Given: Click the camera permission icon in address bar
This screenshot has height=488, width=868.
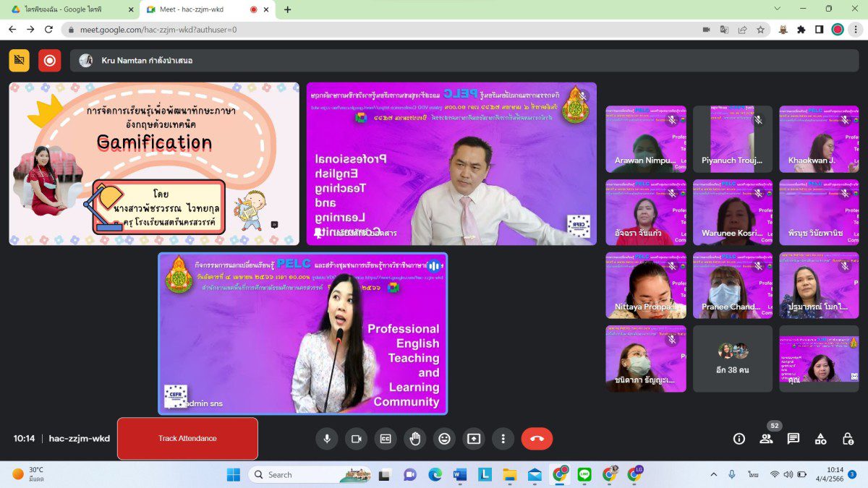Looking at the screenshot, I should [x=706, y=30].
